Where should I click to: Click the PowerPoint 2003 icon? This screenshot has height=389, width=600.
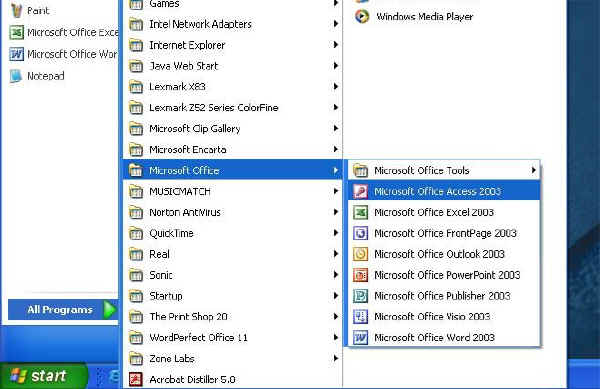(x=360, y=275)
